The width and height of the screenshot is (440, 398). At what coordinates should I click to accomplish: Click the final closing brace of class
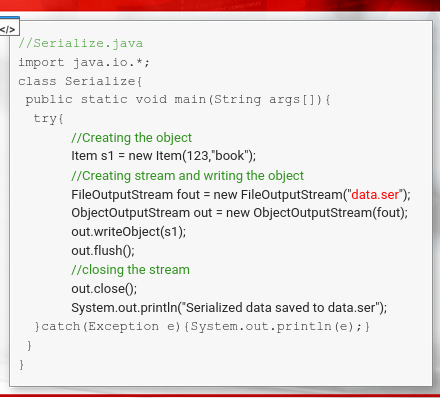22,365
